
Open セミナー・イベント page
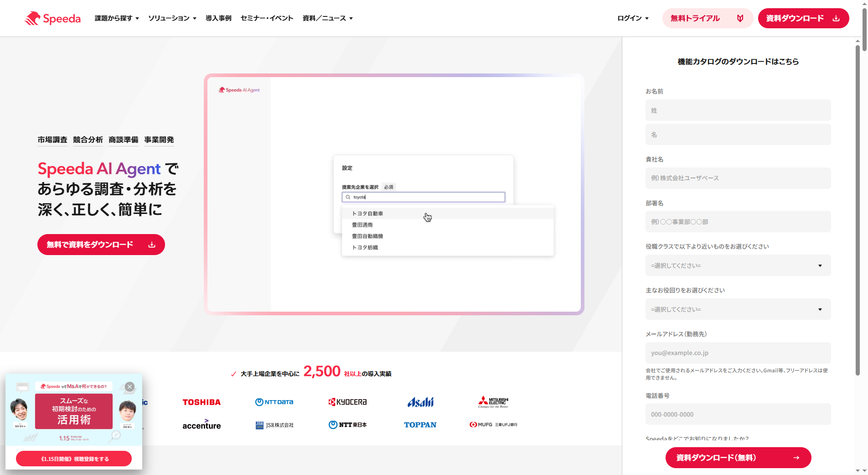click(267, 18)
